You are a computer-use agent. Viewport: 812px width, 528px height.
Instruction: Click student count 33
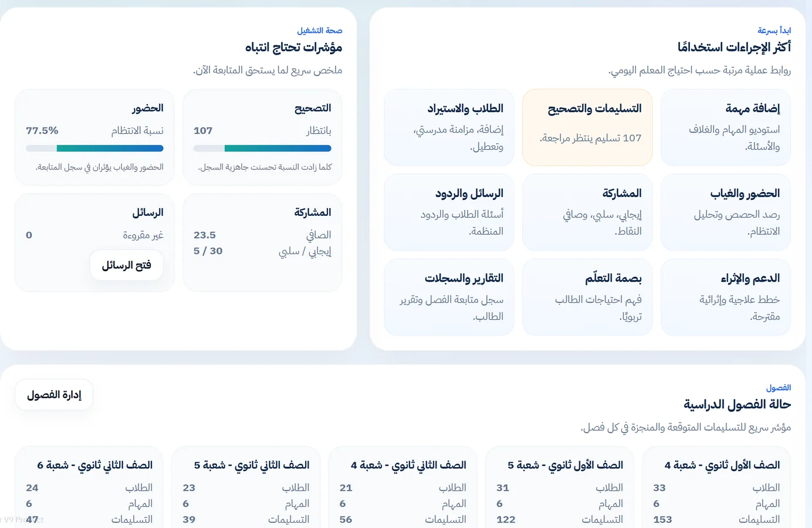tap(659, 488)
